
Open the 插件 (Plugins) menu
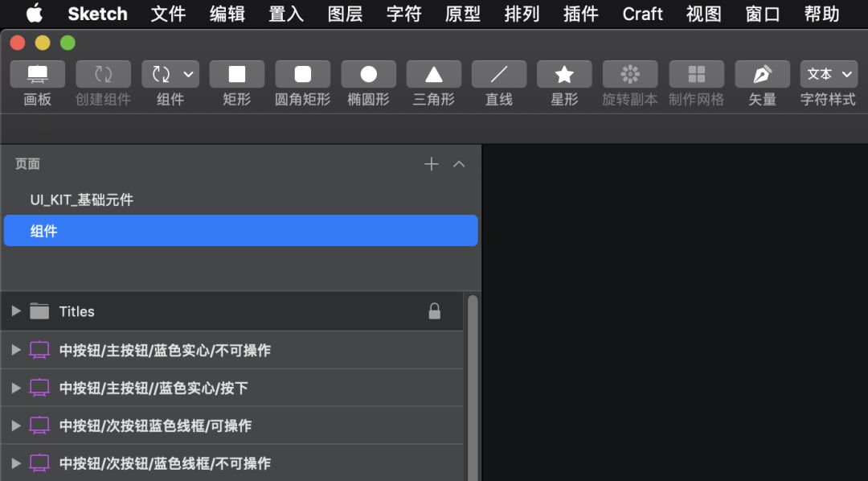pos(581,14)
